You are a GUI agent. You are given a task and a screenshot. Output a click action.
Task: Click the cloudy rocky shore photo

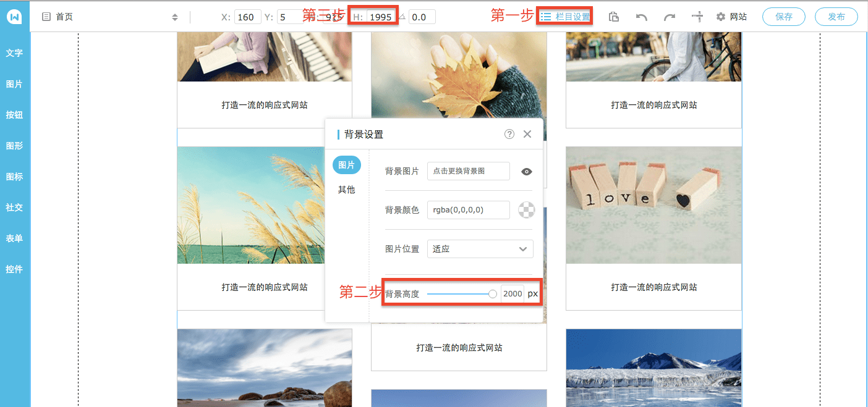coord(265,367)
